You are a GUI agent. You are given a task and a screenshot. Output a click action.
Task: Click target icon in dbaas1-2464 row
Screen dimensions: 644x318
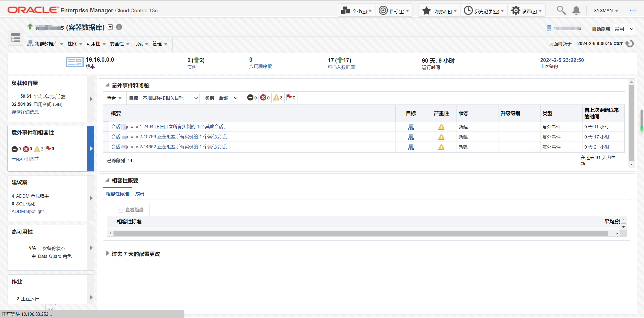point(410,127)
